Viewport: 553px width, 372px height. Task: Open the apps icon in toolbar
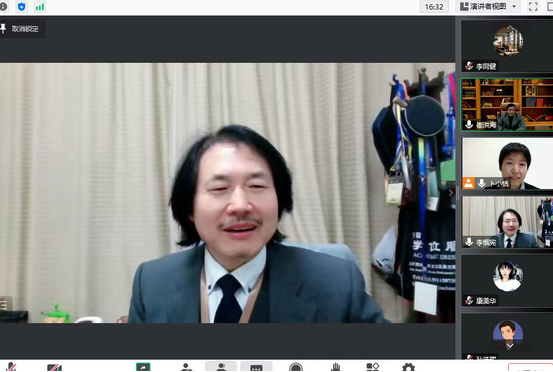(x=373, y=367)
